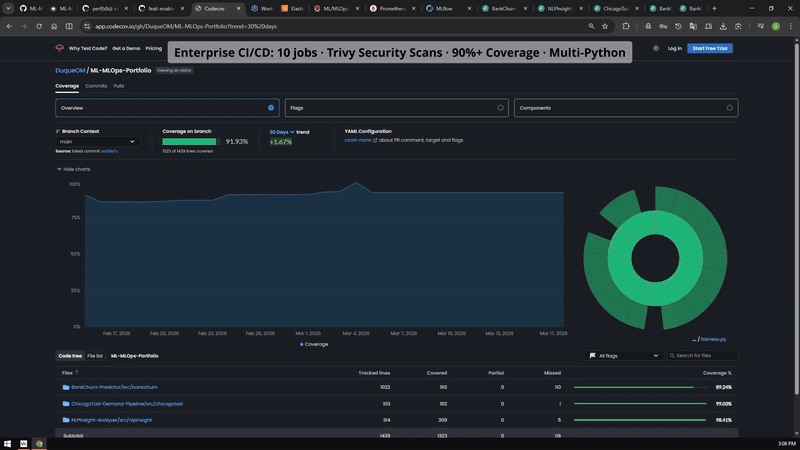The width and height of the screenshot is (800, 450).
Task: Click the zoom magnifier icon in address bar
Action: (591, 27)
